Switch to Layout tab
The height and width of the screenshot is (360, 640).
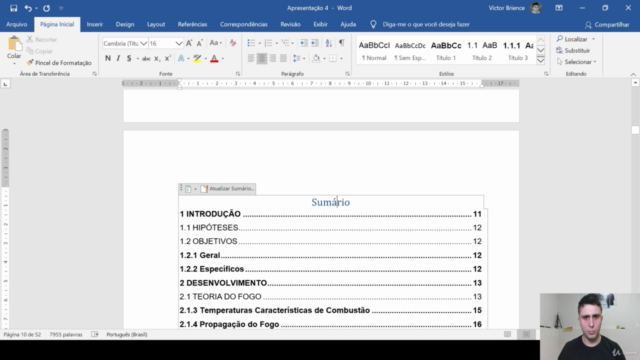click(x=156, y=24)
